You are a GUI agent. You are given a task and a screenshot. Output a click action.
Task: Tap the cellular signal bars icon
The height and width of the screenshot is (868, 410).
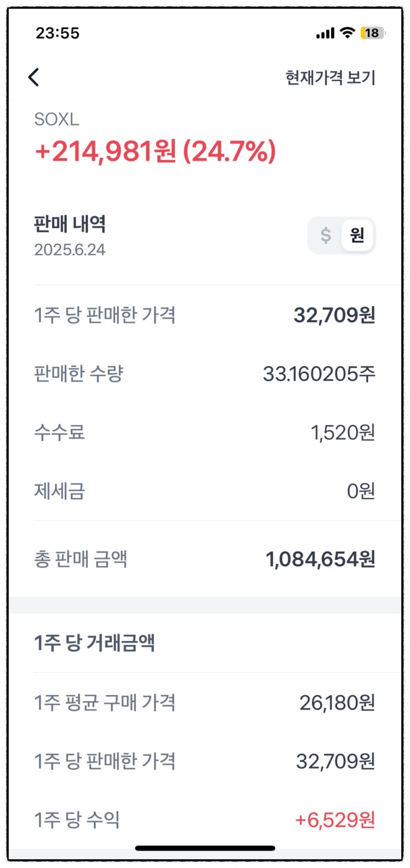coord(325,34)
